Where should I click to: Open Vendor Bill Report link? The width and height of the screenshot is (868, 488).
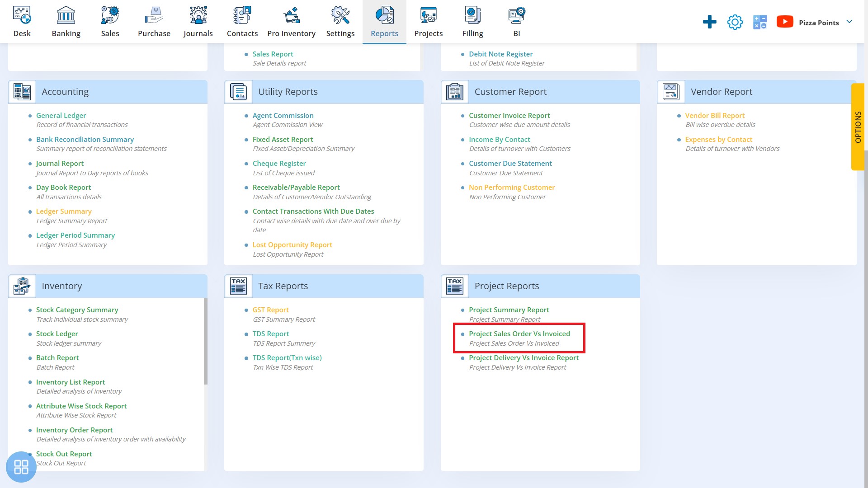pos(714,116)
